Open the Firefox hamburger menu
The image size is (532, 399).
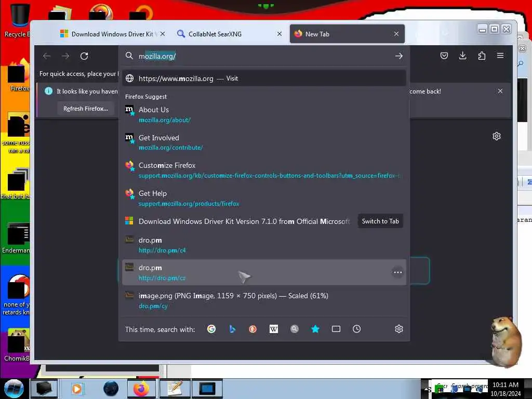500,56
